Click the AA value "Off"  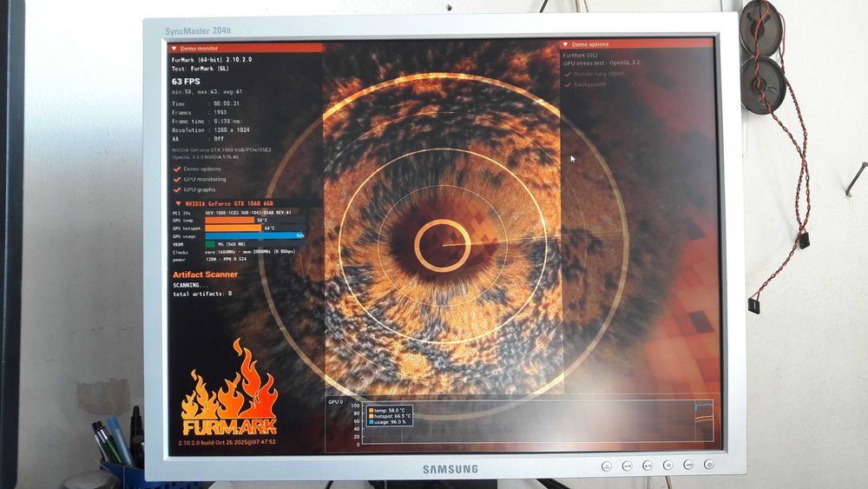(x=219, y=139)
